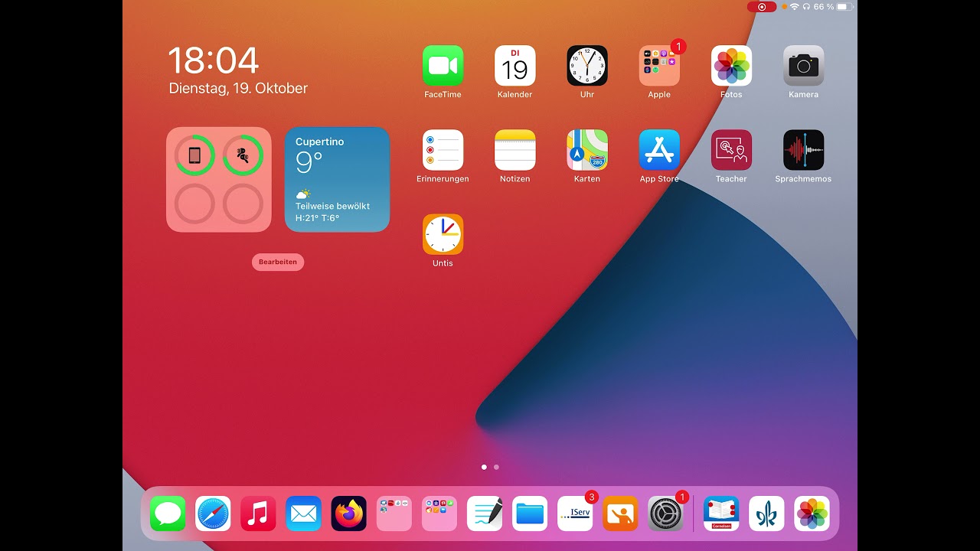
Task: Launch Safari from the dock
Action: [213, 514]
